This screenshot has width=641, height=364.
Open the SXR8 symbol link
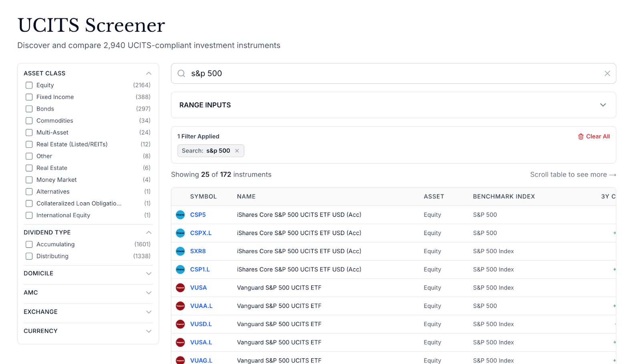[198, 251]
